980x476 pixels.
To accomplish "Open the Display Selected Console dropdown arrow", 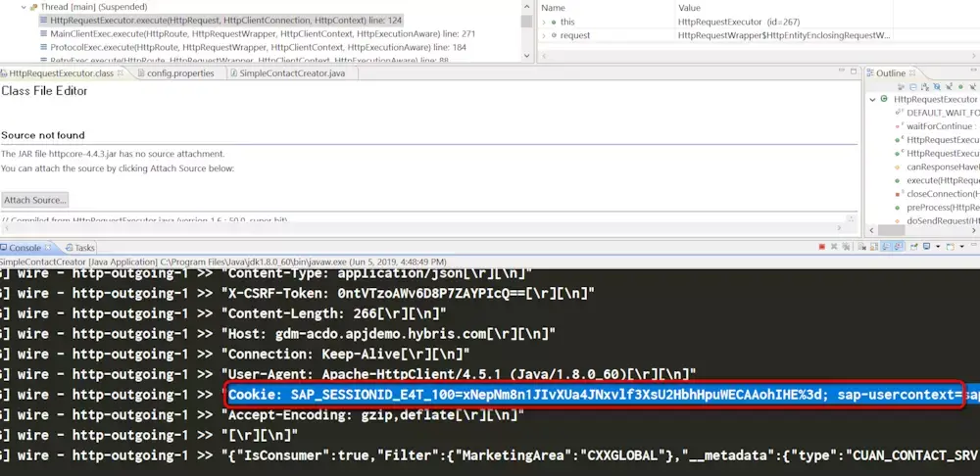I will 938,247.
